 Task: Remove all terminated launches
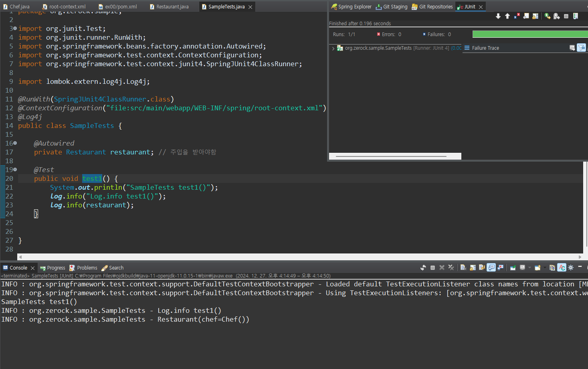pos(451,268)
